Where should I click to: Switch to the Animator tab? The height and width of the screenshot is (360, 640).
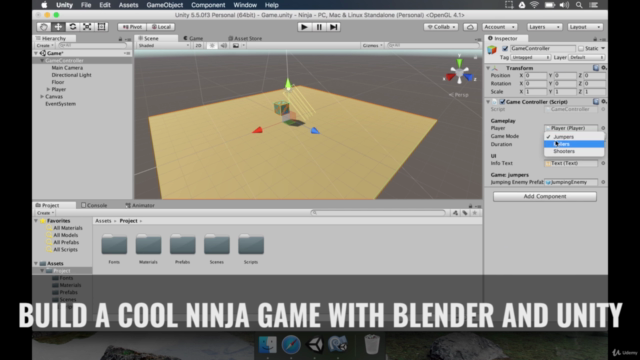[140, 205]
